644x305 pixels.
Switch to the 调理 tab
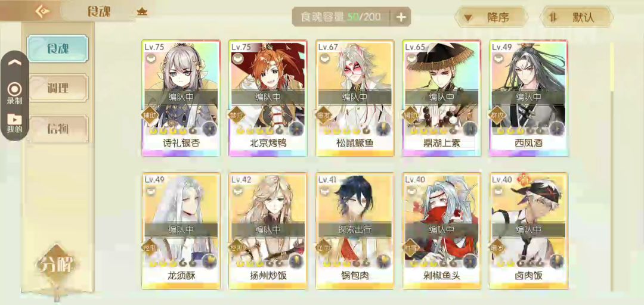(57, 88)
